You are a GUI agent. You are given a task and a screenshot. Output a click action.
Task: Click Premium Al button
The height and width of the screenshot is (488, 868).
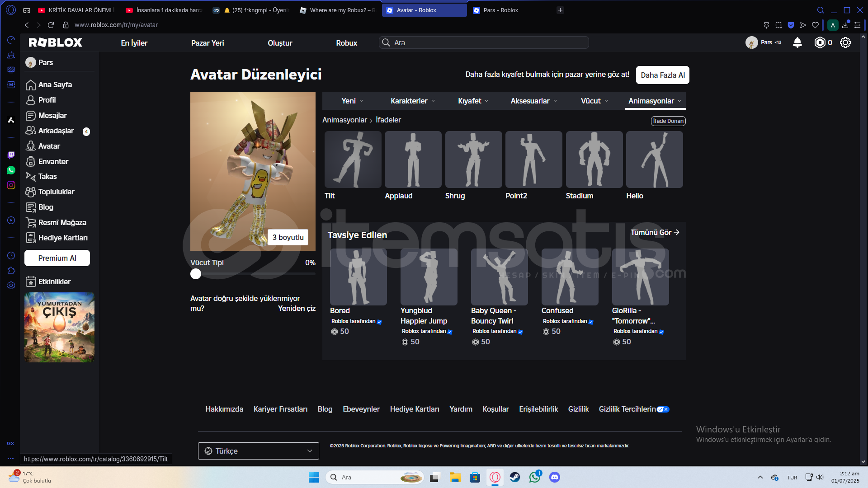[57, 258]
